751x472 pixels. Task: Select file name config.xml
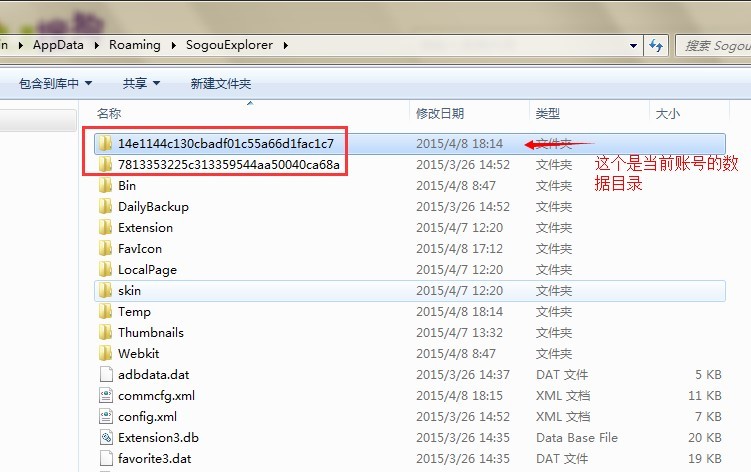tap(148, 416)
